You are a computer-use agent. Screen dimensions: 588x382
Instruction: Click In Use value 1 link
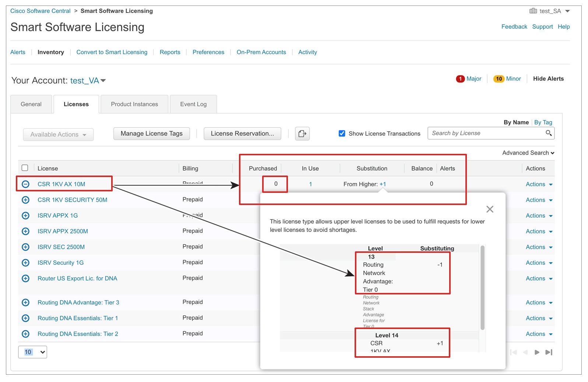pyautogui.click(x=310, y=184)
